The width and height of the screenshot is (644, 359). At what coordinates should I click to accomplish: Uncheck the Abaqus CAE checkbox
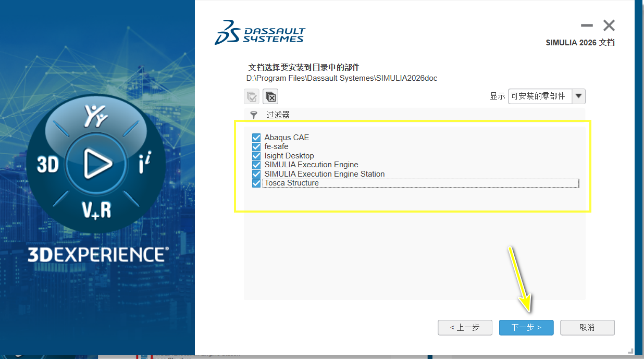point(256,138)
